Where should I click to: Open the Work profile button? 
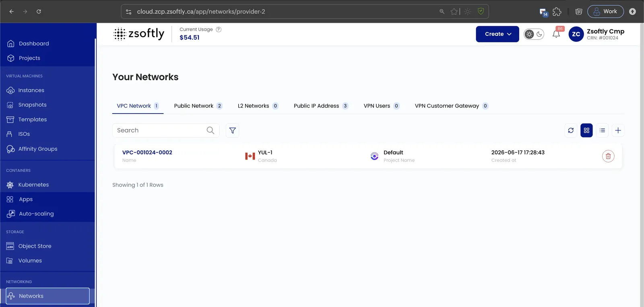pos(605,12)
